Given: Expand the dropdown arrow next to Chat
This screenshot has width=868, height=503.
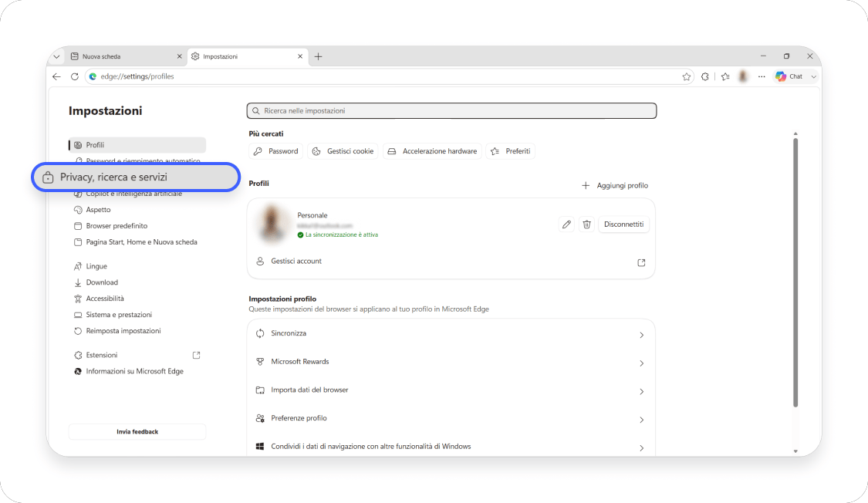Looking at the screenshot, I should [813, 76].
